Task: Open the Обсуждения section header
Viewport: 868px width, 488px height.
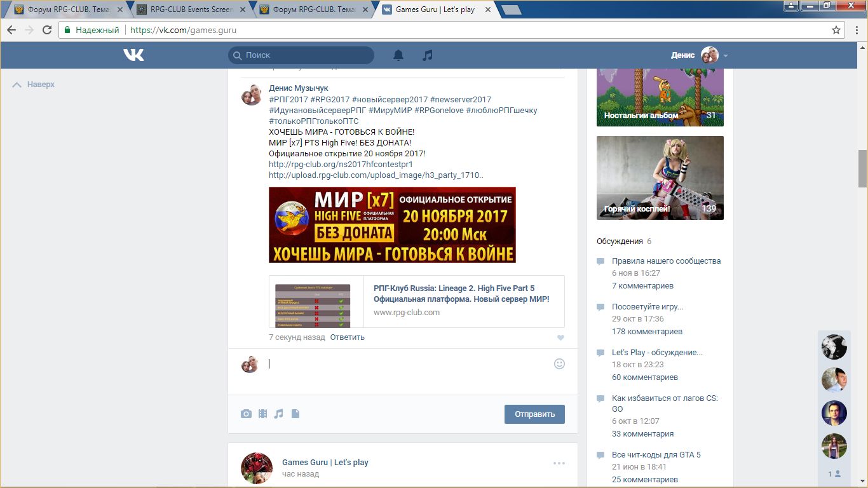Action: [620, 241]
